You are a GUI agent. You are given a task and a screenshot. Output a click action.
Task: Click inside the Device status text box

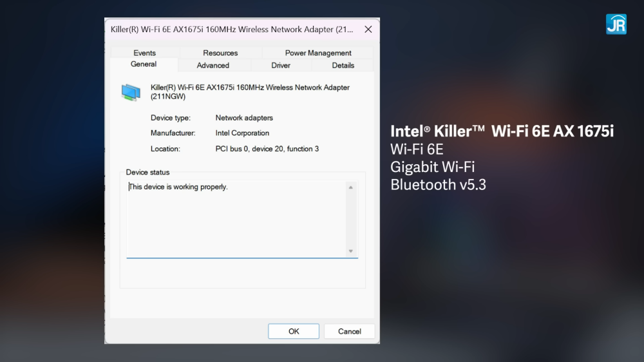pyautogui.click(x=236, y=219)
